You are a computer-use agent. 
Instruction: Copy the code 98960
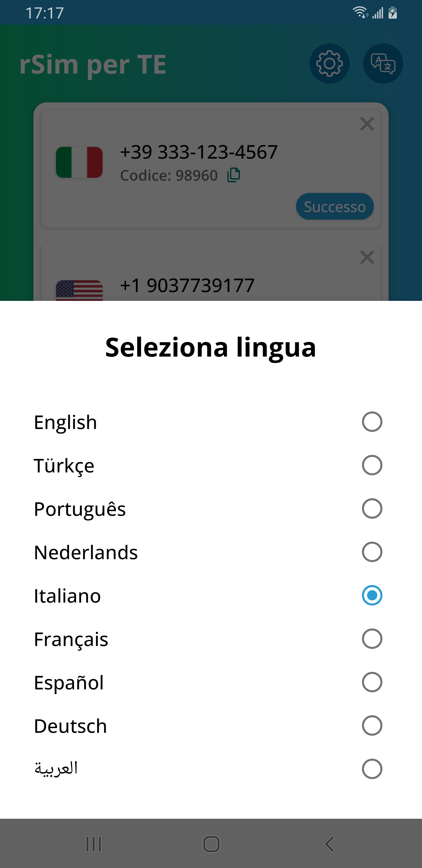coord(234,175)
